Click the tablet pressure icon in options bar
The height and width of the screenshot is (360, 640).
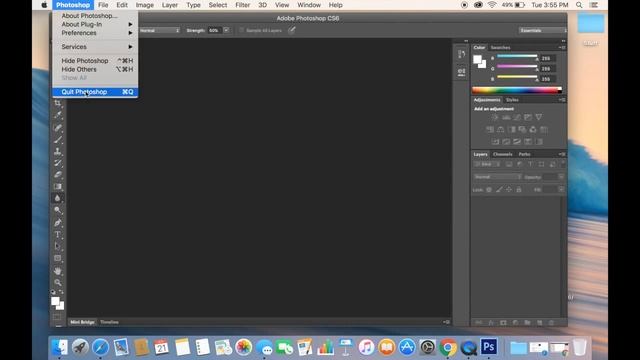[x=291, y=30]
